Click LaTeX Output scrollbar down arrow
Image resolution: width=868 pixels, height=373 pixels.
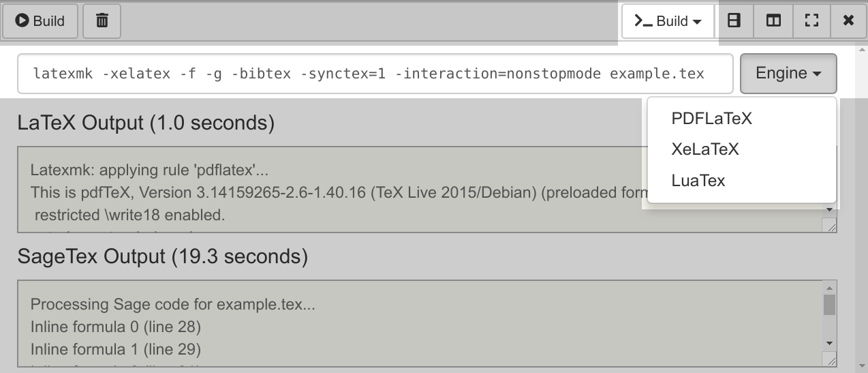[830, 210]
